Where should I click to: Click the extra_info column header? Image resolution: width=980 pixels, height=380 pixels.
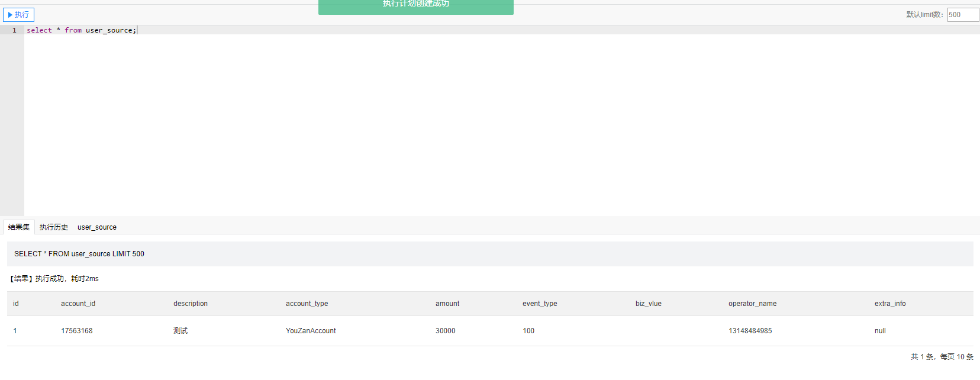coord(890,304)
